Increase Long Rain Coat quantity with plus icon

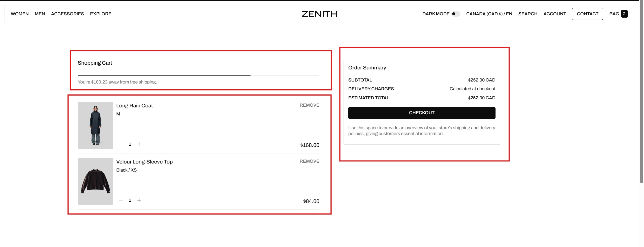click(139, 144)
